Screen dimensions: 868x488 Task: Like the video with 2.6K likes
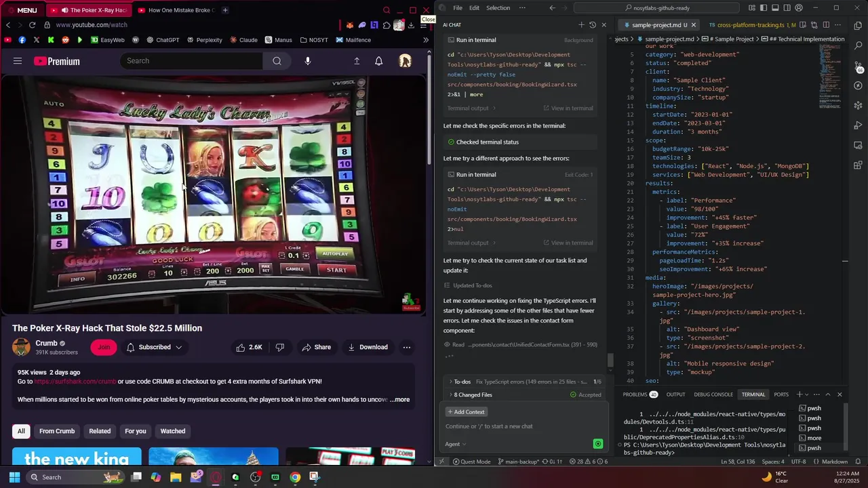point(249,347)
